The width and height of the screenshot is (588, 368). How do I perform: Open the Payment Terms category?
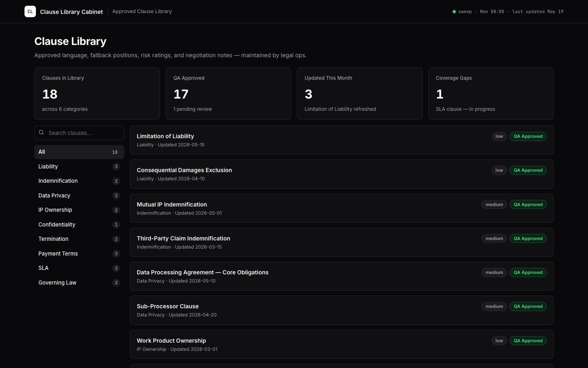coord(79,254)
